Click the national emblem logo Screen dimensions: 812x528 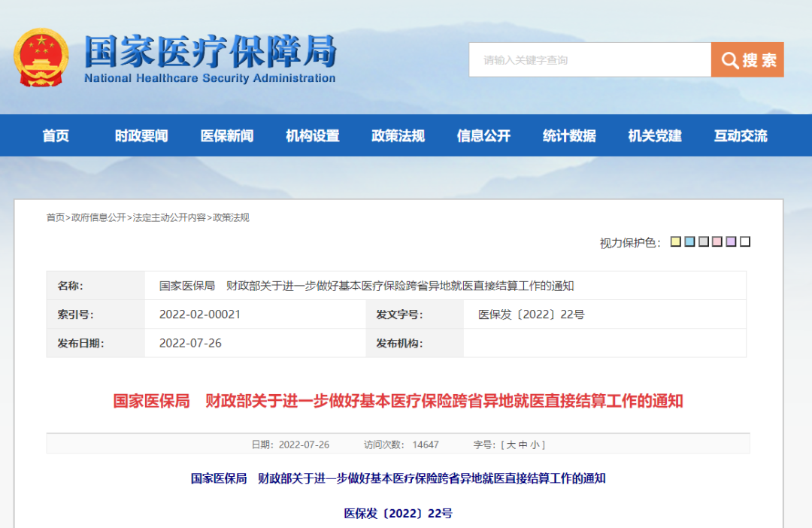pyautogui.click(x=41, y=58)
